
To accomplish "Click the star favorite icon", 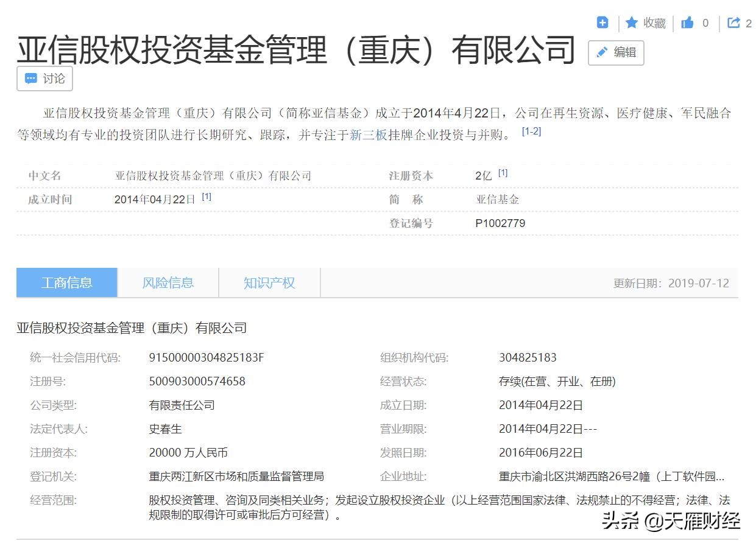I will [x=632, y=22].
